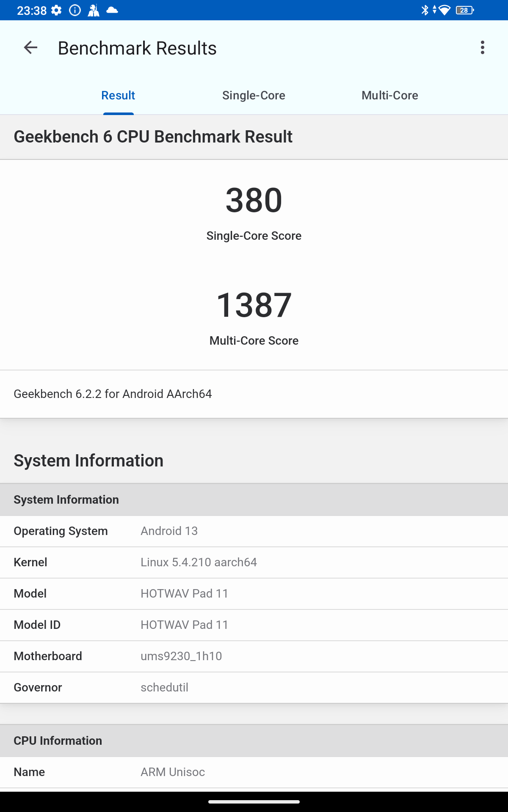Image resolution: width=508 pixels, height=812 pixels.
Task: Tap the CPU Name ARM Unisoc row
Action: pos(254,772)
